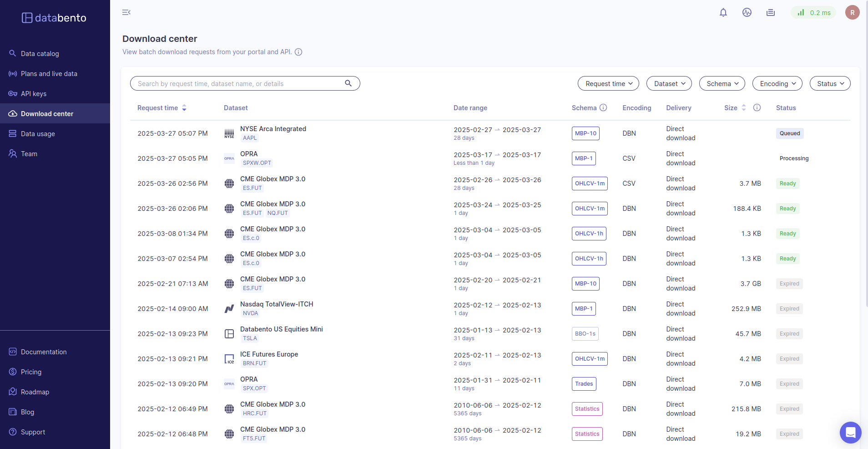Open the user avatar R menu
The image size is (868, 449).
(x=852, y=13)
